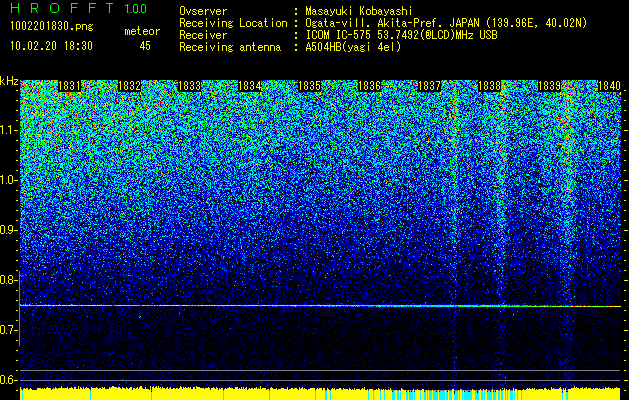Click the 1.1 kHz axis label
Image resolution: width=629 pixels, height=400 pixels.
coord(9,130)
